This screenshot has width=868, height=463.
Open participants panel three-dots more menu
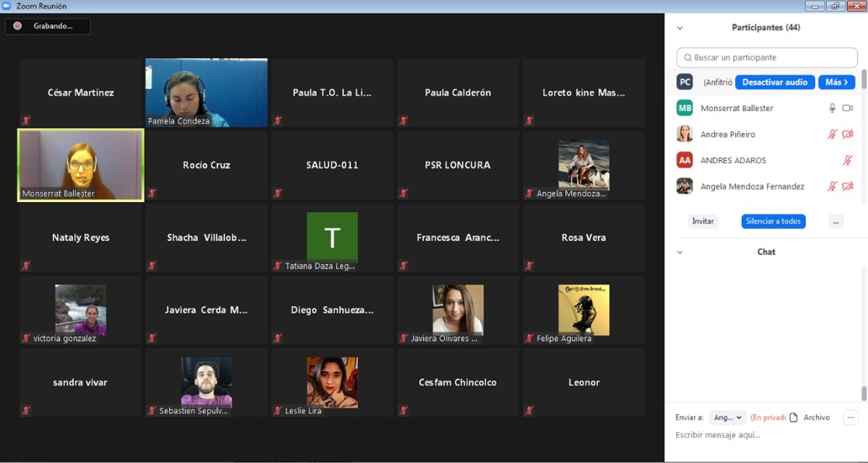pyautogui.click(x=835, y=221)
